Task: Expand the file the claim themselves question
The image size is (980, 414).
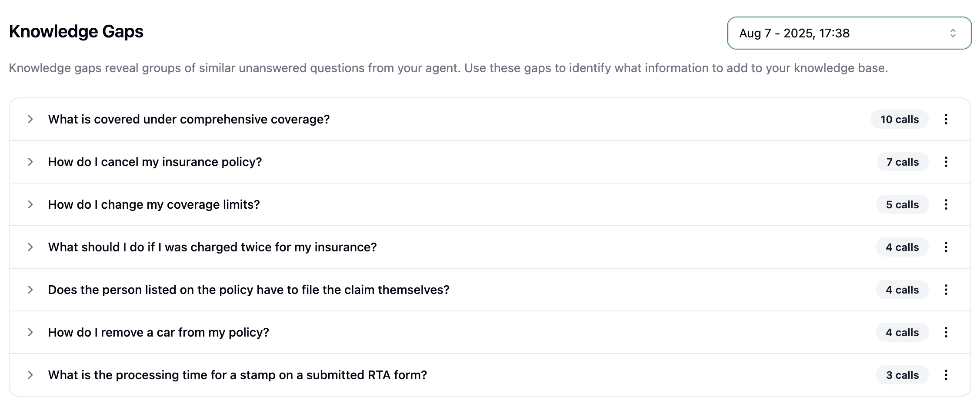Action: click(30, 290)
